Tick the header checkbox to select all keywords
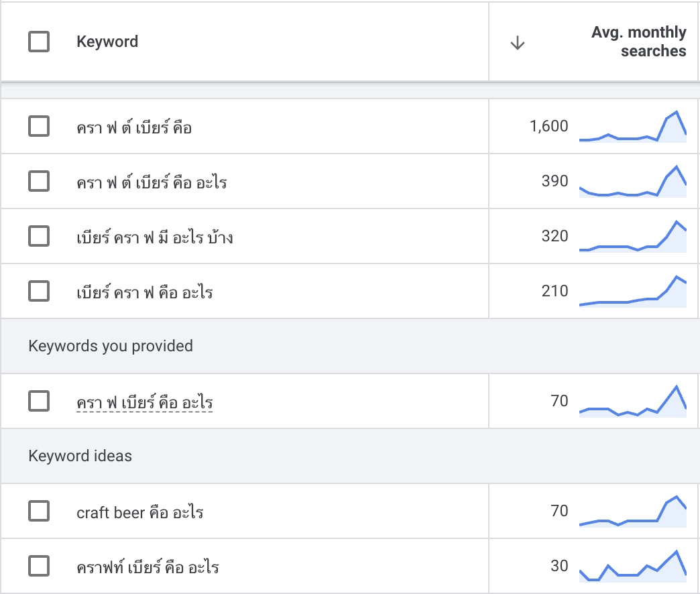Screen dimensions: 700x594 pos(39,42)
